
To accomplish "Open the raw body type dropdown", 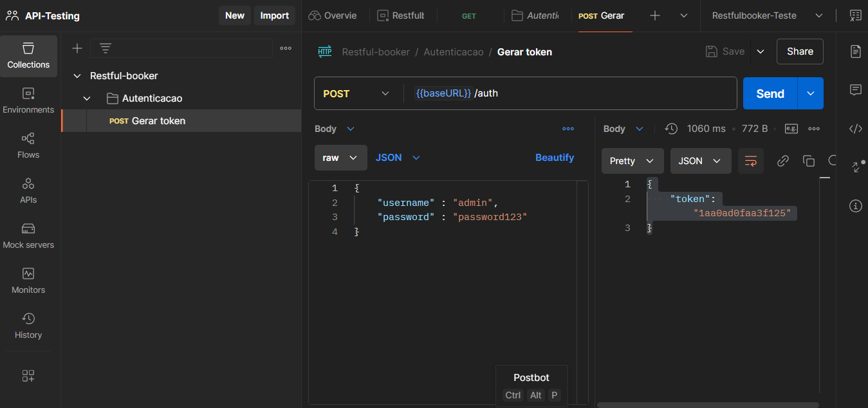I will click(x=340, y=158).
